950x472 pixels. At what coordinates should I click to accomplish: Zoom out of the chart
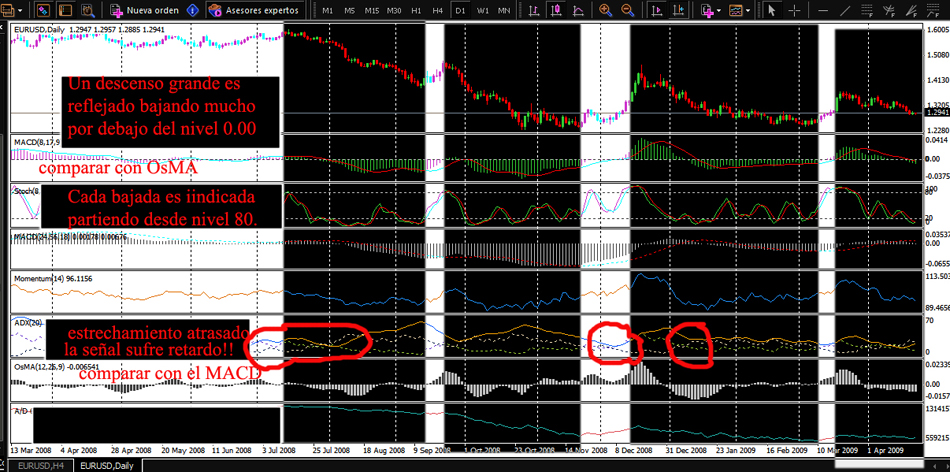pyautogui.click(x=627, y=10)
